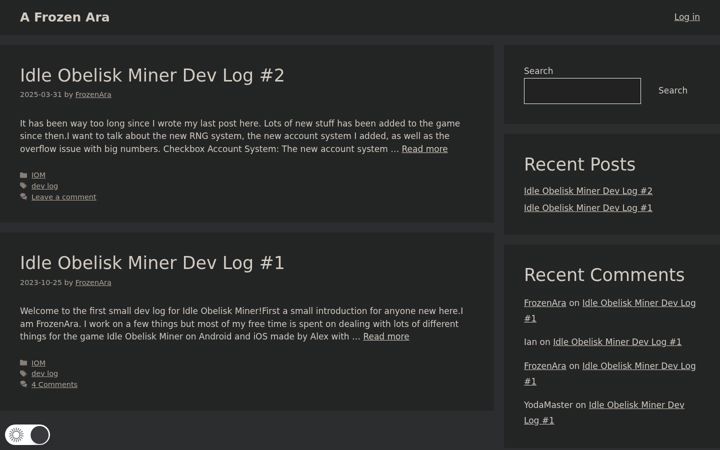Click the FrozenAra author link under Dev Log #2
This screenshot has width=720, height=450.
point(93,95)
